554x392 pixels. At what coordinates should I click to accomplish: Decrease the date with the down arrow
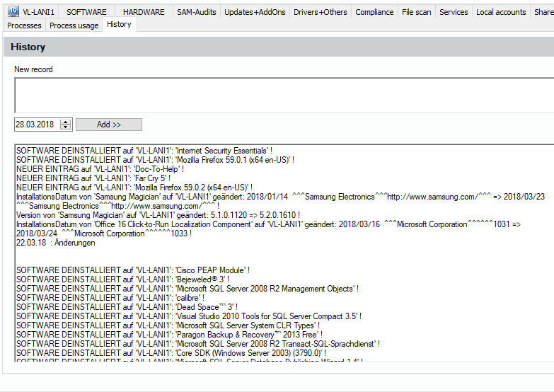coord(66,127)
